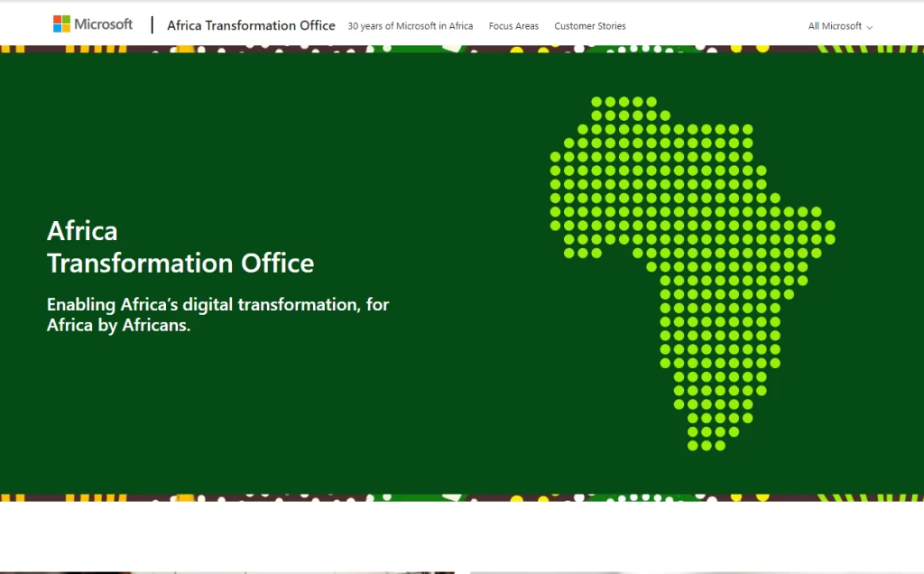Viewport: 924px width, 574px height.
Task: Open 30 years of Microsoft in Africa
Action: pyautogui.click(x=410, y=26)
